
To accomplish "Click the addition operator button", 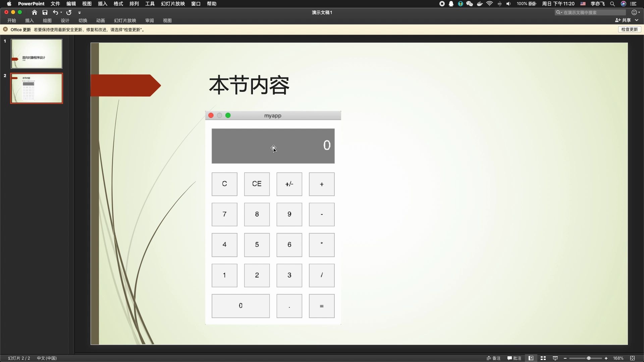I will click(322, 184).
